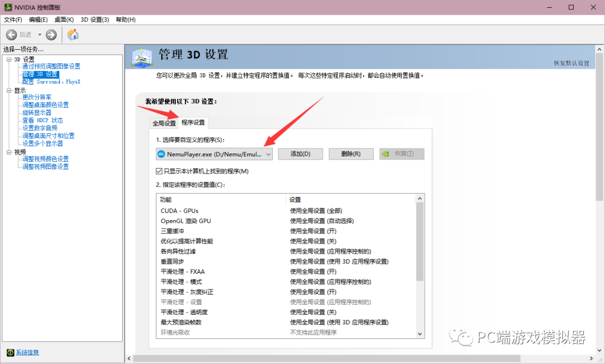Click 恢复默认设置 in the header
Image resolution: width=605 pixels, height=364 pixels.
(571, 63)
